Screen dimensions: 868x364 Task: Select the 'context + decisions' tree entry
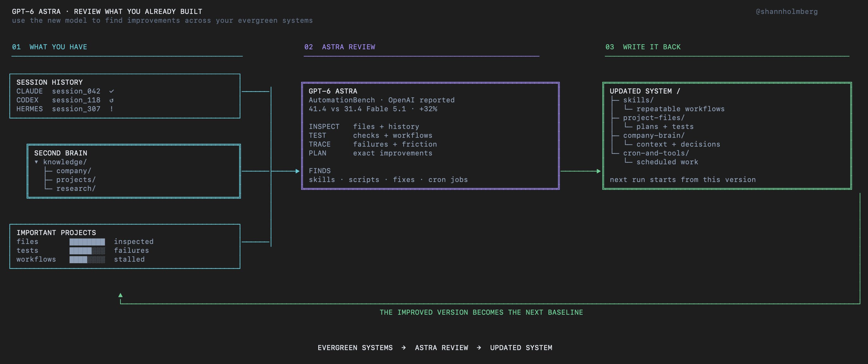pyautogui.click(x=678, y=144)
